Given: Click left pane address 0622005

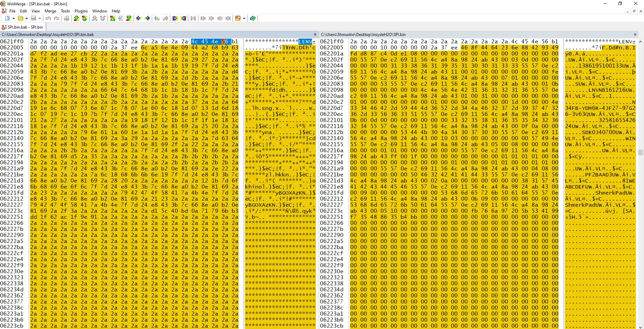Looking at the screenshot, I should [x=12, y=48].
